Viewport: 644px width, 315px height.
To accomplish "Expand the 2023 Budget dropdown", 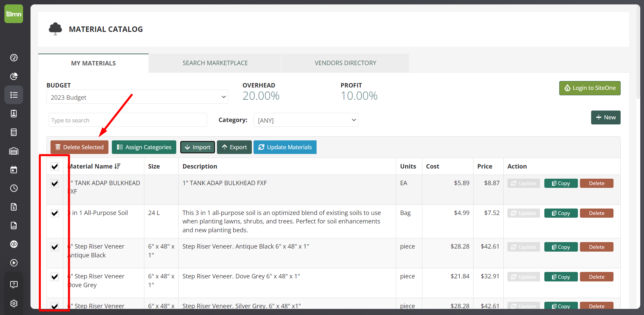I will (137, 97).
